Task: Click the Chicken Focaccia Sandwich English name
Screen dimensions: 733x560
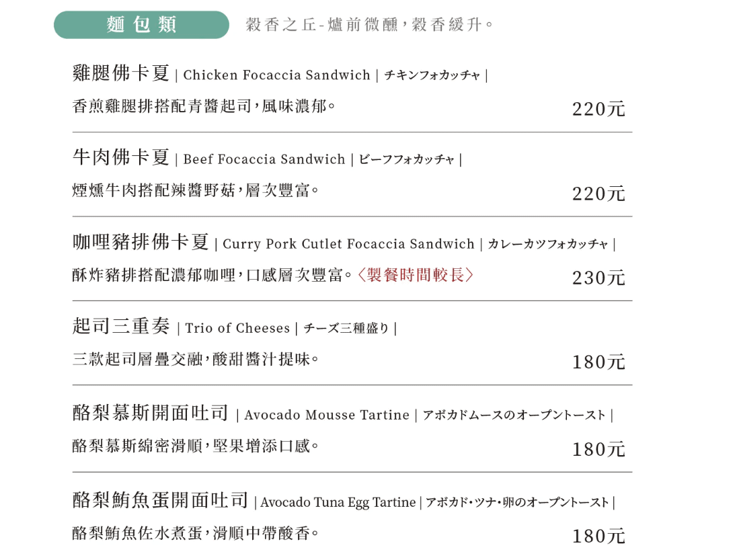Action: pos(276,75)
